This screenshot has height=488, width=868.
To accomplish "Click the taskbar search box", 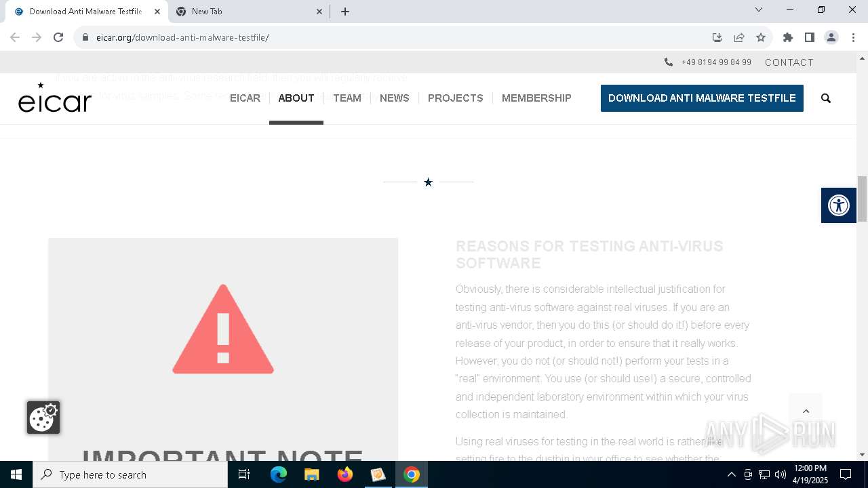I will tap(130, 474).
